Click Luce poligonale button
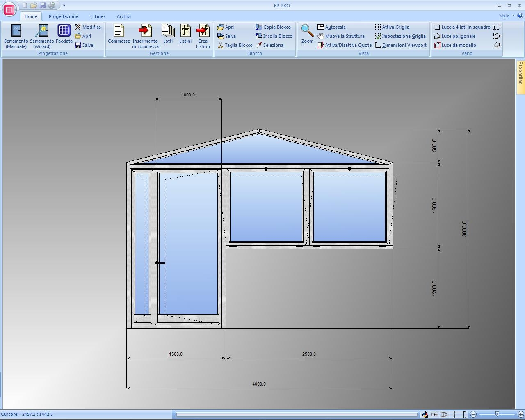This screenshot has width=525, height=420. pos(454,36)
